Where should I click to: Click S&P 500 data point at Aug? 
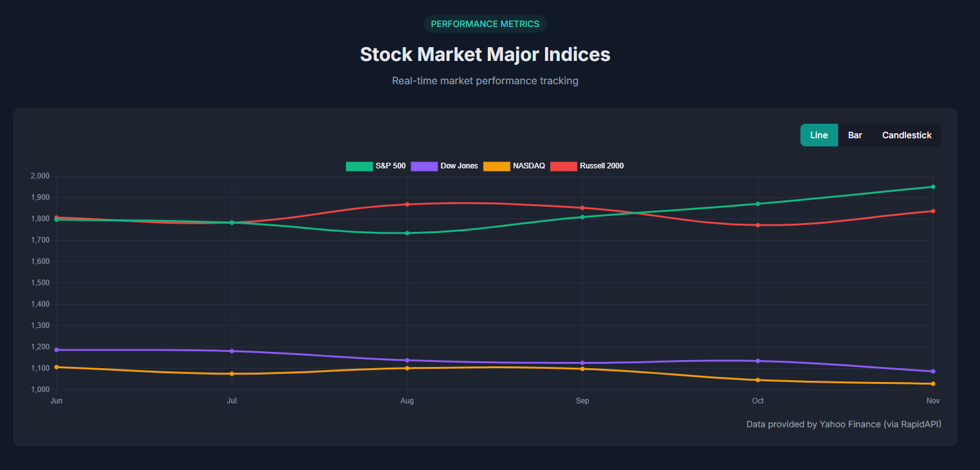(407, 233)
